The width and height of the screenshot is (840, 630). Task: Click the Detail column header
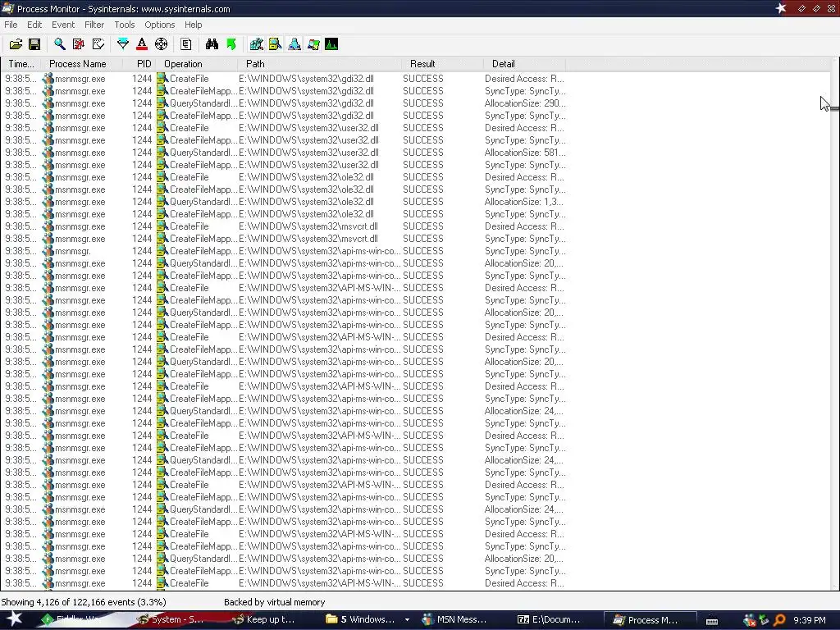coord(524,64)
